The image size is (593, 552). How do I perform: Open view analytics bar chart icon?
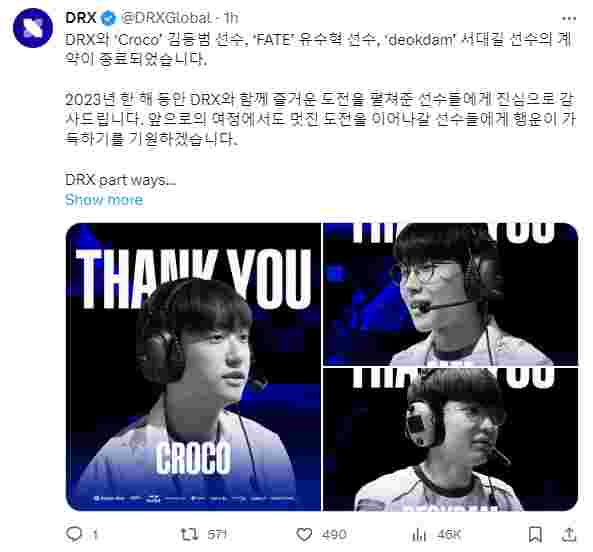click(419, 534)
